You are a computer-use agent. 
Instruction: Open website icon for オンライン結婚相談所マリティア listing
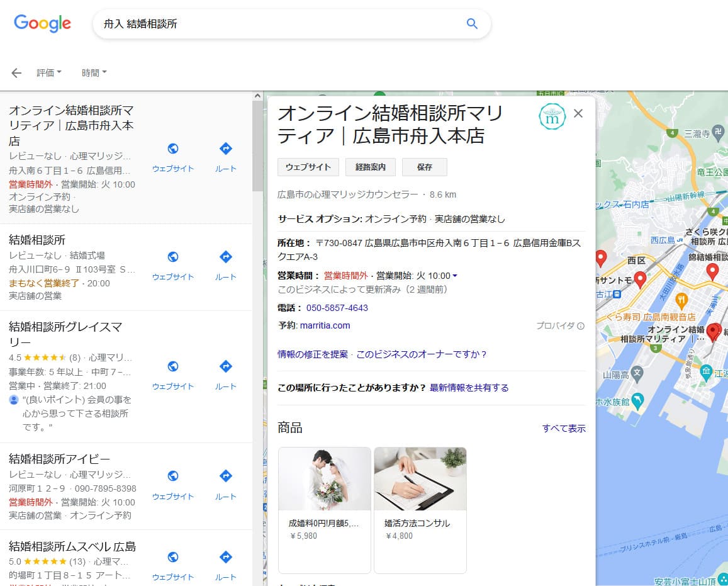coord(172,149)
